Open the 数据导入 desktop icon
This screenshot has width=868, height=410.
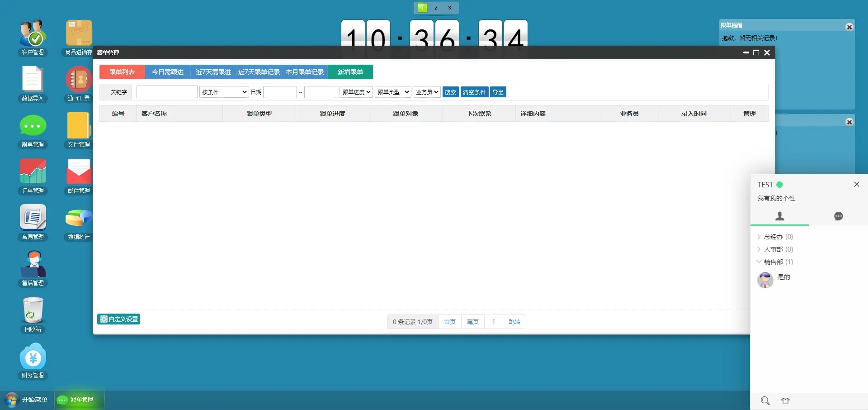tap(33, 80)
